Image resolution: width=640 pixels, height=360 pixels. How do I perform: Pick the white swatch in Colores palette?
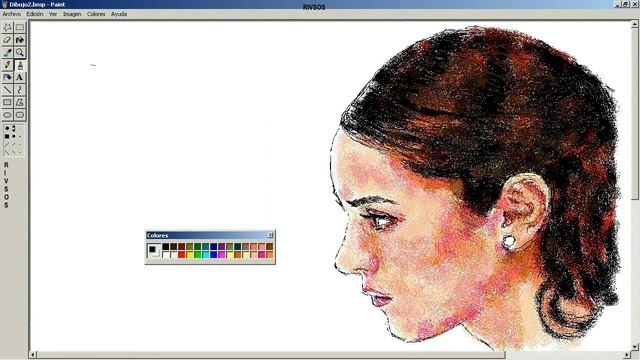[x=165, y=255]
